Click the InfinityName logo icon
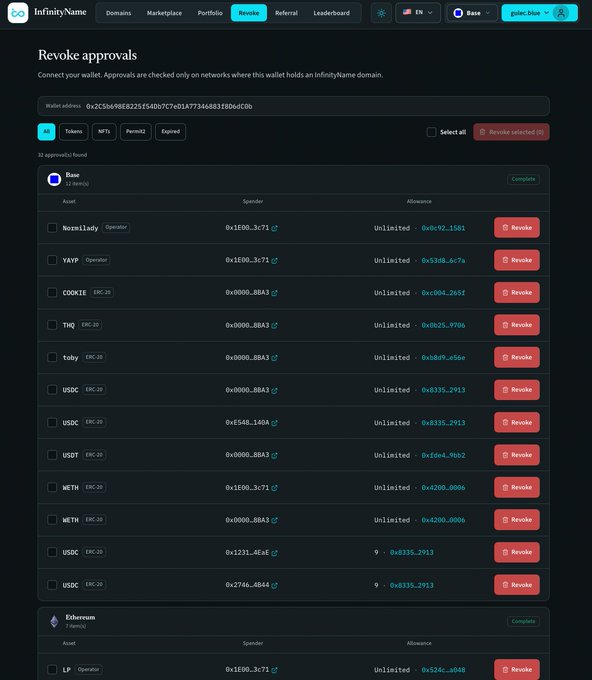 point(18,13)
